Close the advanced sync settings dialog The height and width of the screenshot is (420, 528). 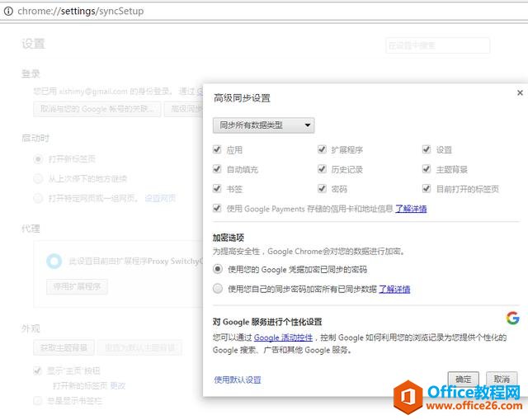[x=520, y=92]
